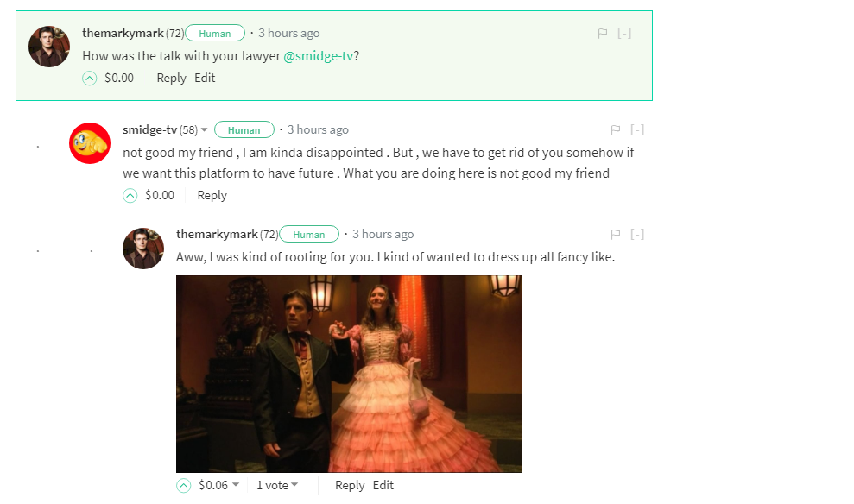Screen dimensions: 854x504
Task: Collapse the top comment thread
Action: point(624,33)
